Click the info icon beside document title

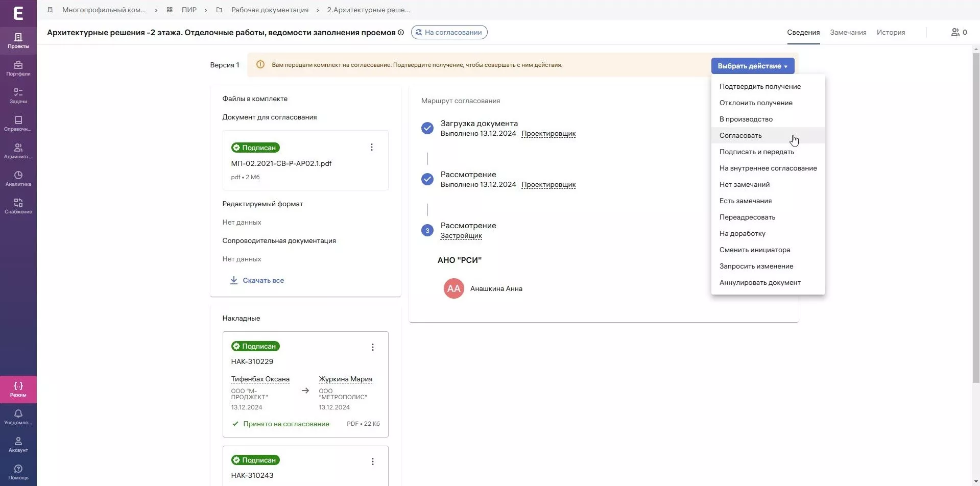(401, 33)
